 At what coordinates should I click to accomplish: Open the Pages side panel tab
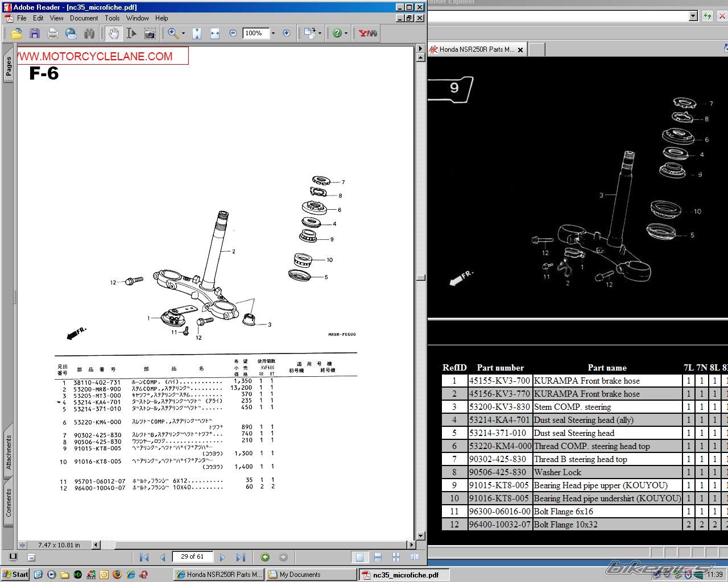point(9,66)
